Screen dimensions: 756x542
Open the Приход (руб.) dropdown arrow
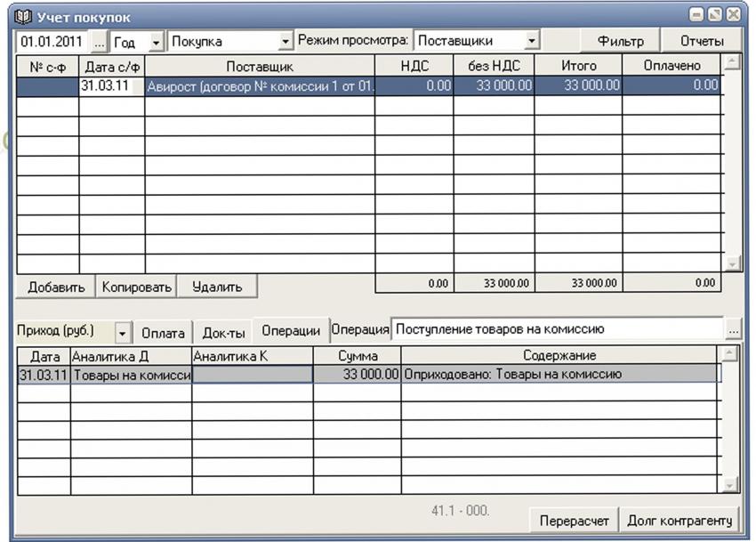123,332
